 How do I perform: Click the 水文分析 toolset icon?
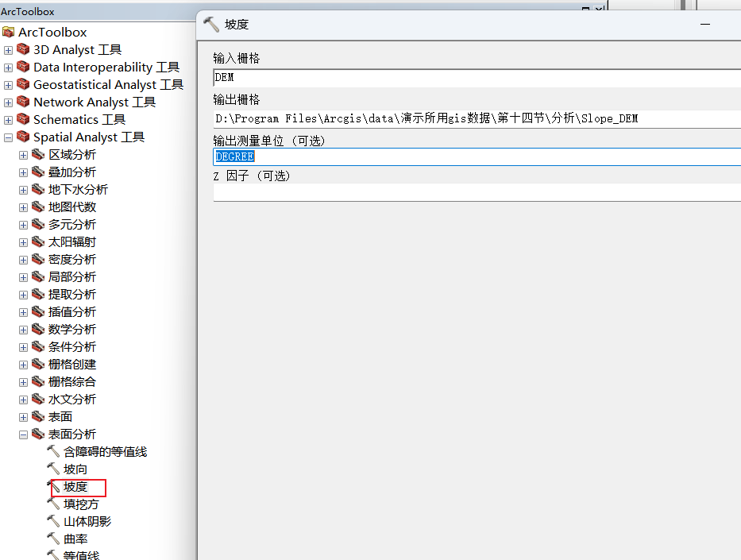pyautogui.click(x=38, y=400)
